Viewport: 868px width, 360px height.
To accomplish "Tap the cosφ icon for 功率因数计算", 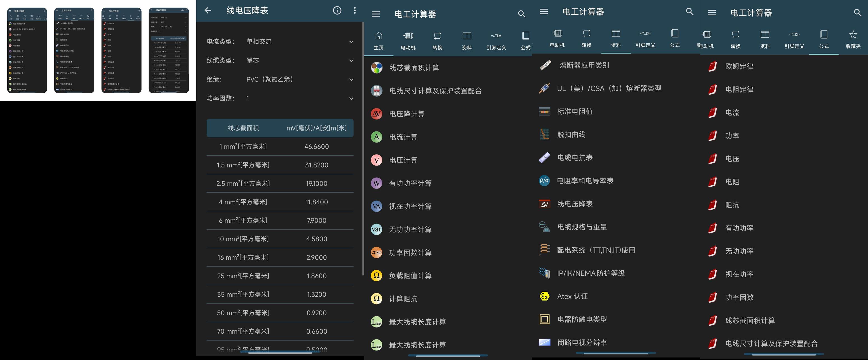I will tap(376, 252).
